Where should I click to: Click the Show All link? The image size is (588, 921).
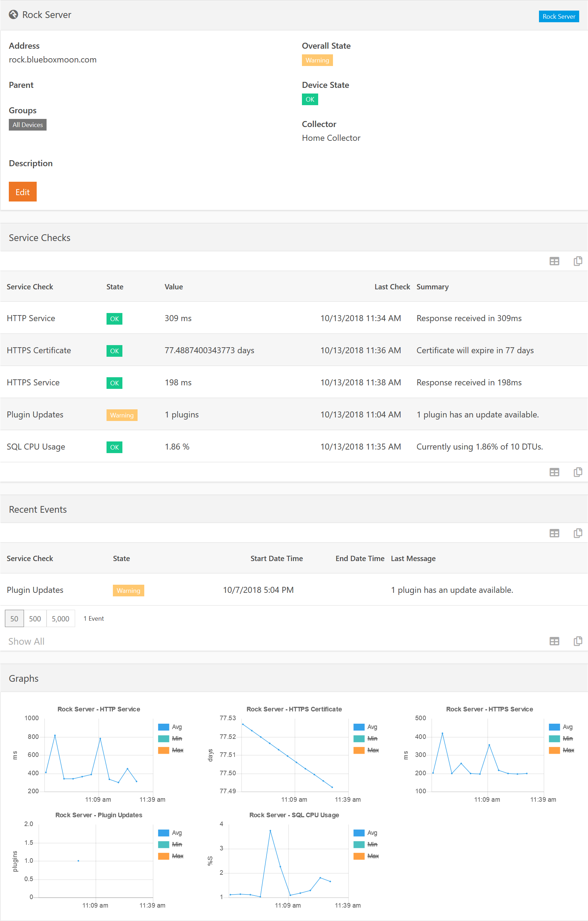pos(26,642)
